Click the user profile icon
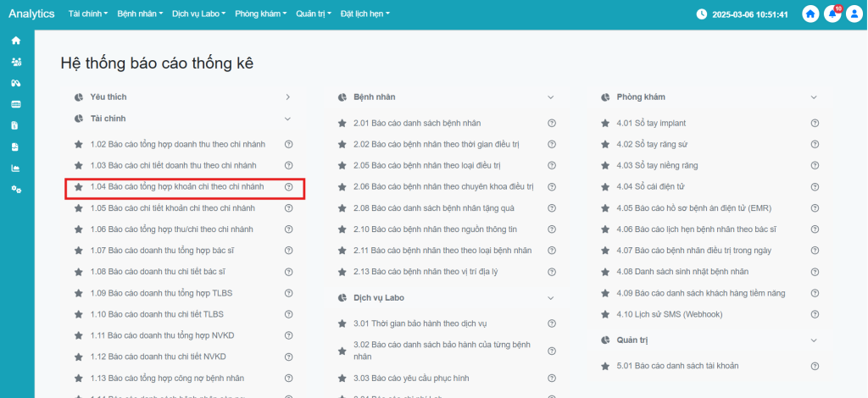 854,14
